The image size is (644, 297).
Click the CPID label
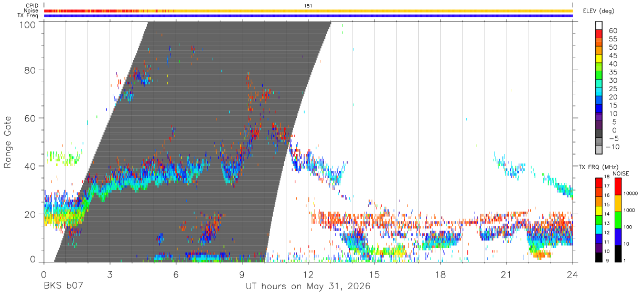click(31, 6)
